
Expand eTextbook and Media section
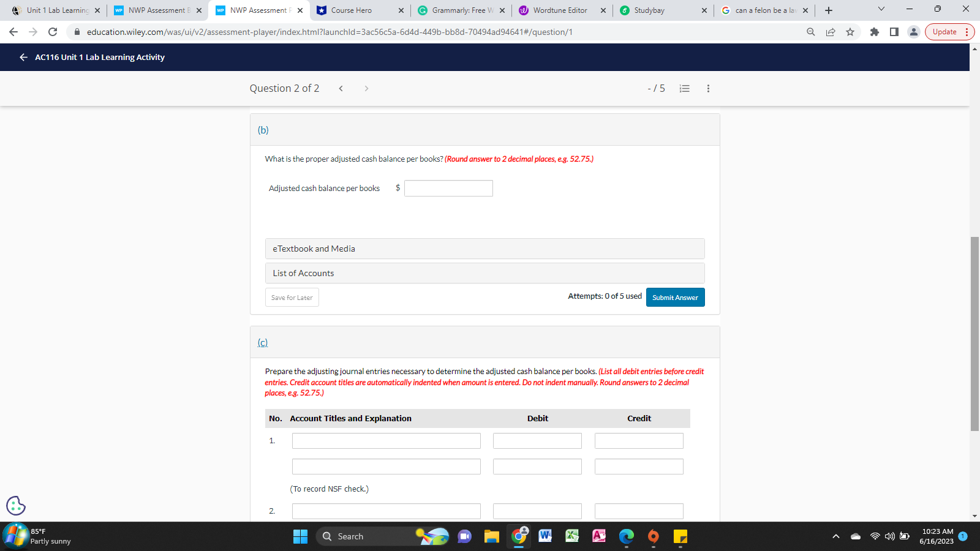(x=484, y=249)
